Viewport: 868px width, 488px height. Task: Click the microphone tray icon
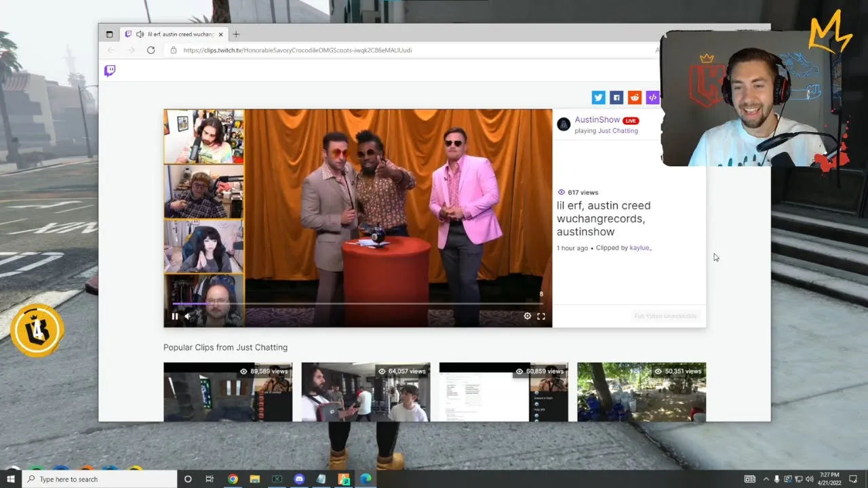click(x=777, y=479)
